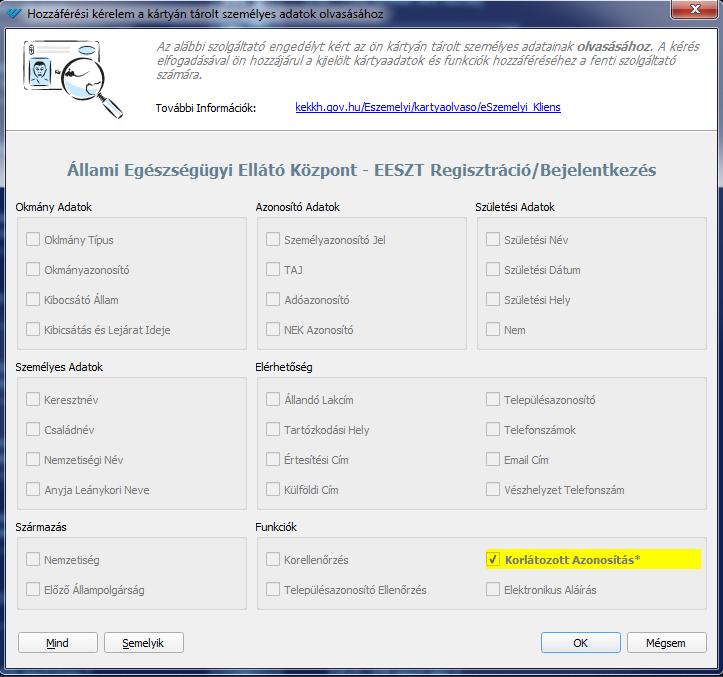Viewport: 723px width, 677px height.
Task: Toggle the Születési Dátum checkbox
Action: 493,269
